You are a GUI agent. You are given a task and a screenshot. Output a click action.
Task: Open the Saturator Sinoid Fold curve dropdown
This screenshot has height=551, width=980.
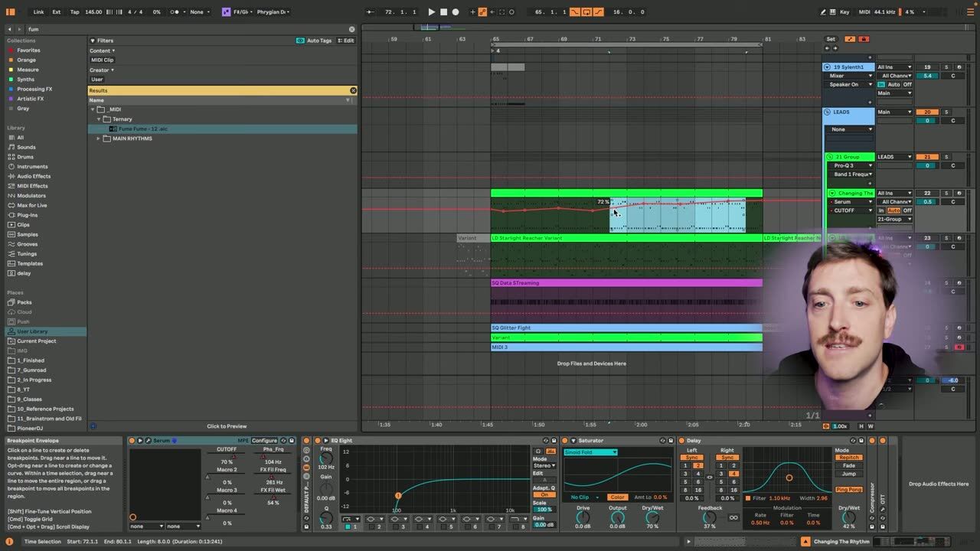[590, 452]
